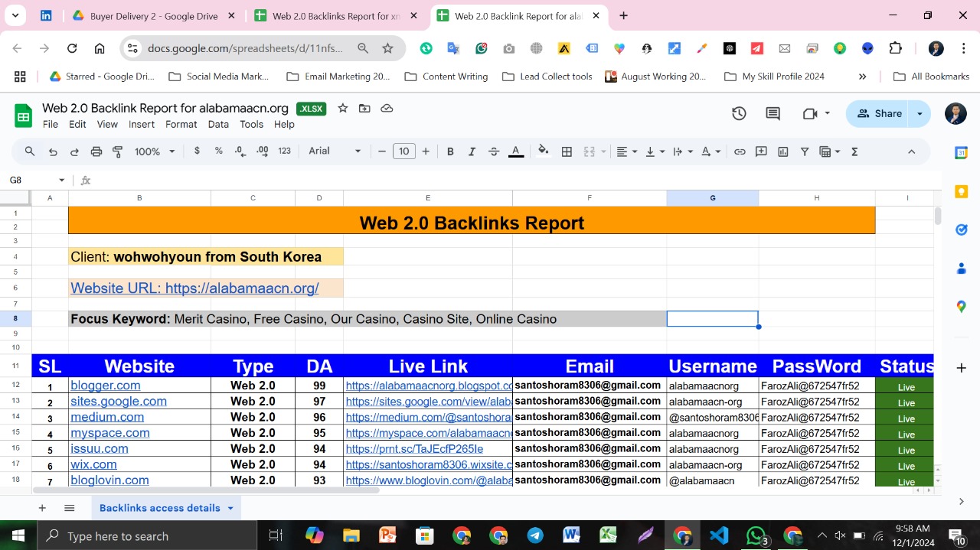This screenshot has width=980, height=550.
Task: Click the font size input field
Action: (x=403, y=151)
